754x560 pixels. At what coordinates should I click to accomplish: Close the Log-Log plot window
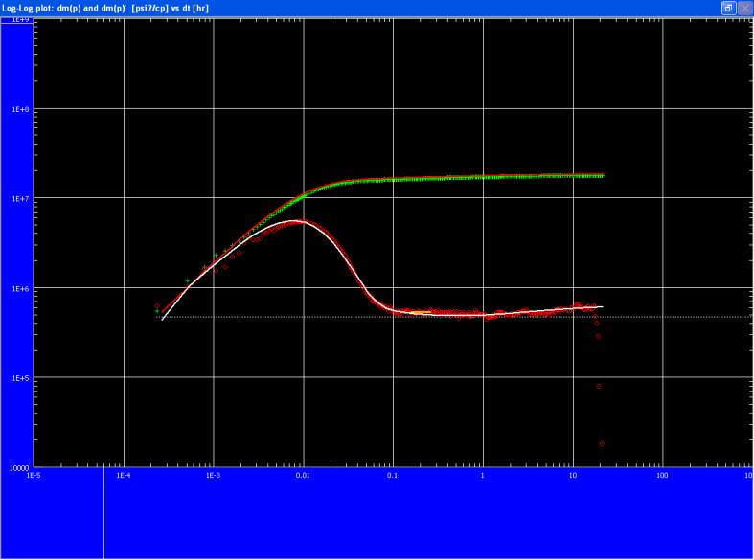[744, 8]
